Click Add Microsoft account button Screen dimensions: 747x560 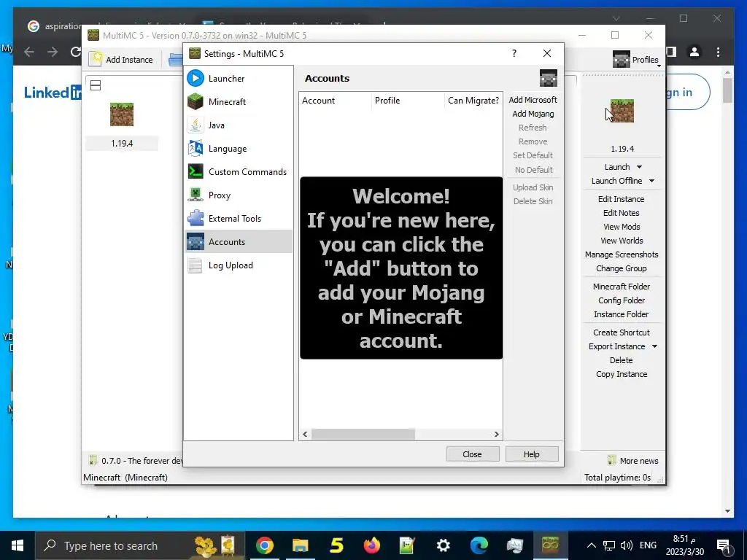533,100
